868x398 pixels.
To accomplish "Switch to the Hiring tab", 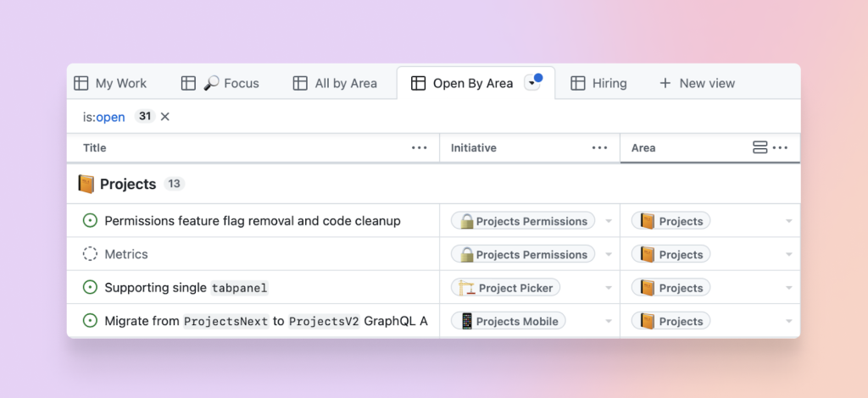I will coord(598,83).
